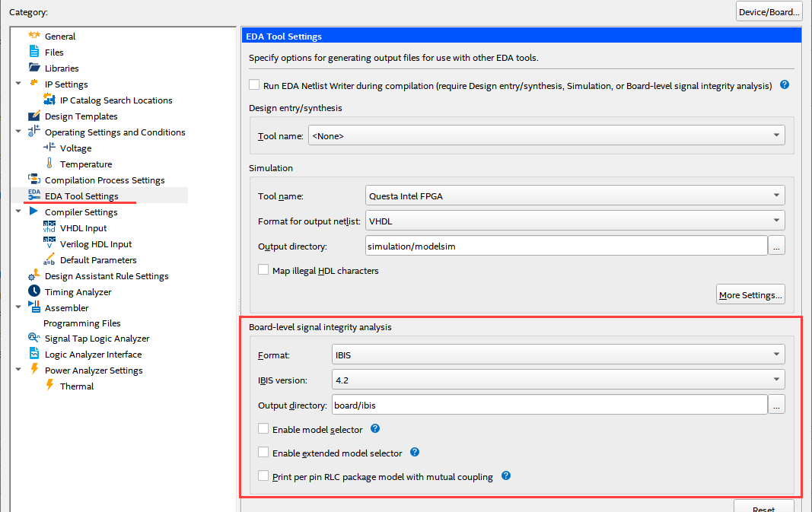Collapse the Compiler Settings tree node
This screenshot has height=512, width=812.
(x=18, y=211)
